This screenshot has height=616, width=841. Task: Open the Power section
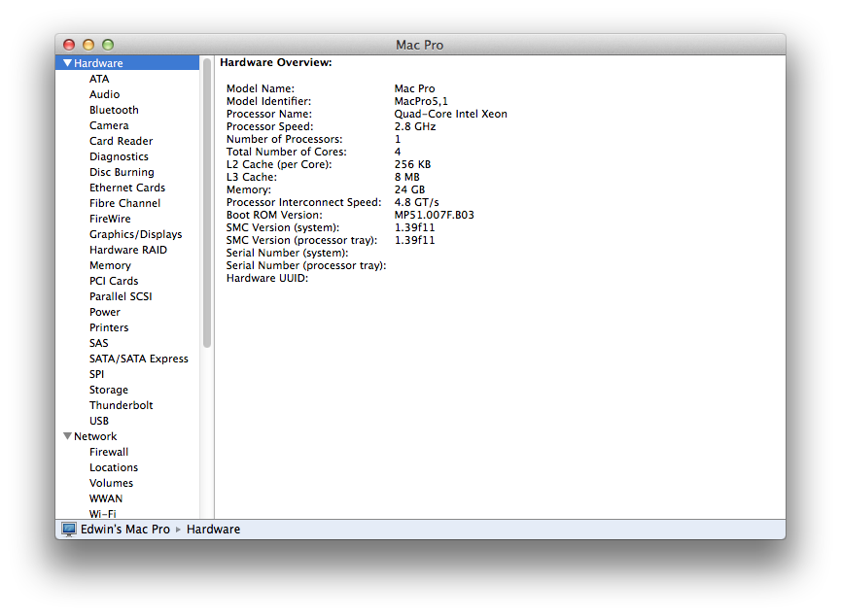(x=105, y=312)
